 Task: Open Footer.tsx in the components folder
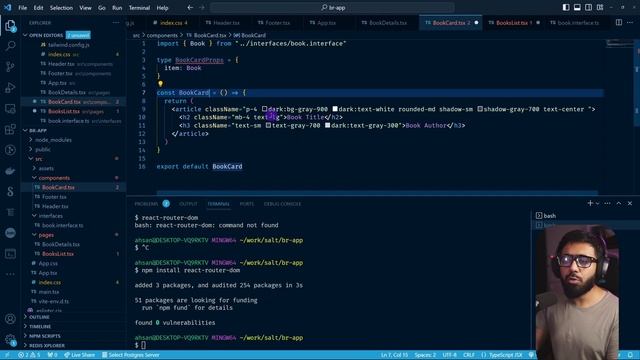coord(54,197)
